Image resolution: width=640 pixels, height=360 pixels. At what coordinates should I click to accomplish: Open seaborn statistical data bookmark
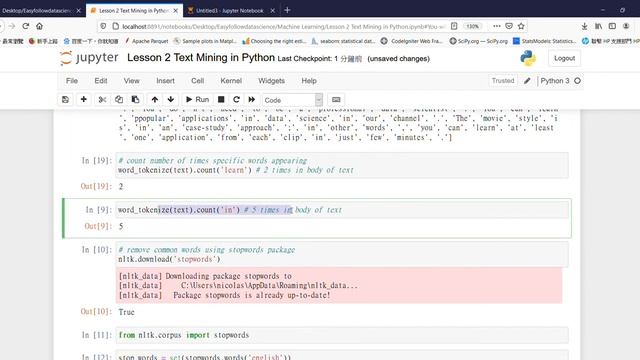(x=343, y=41)
